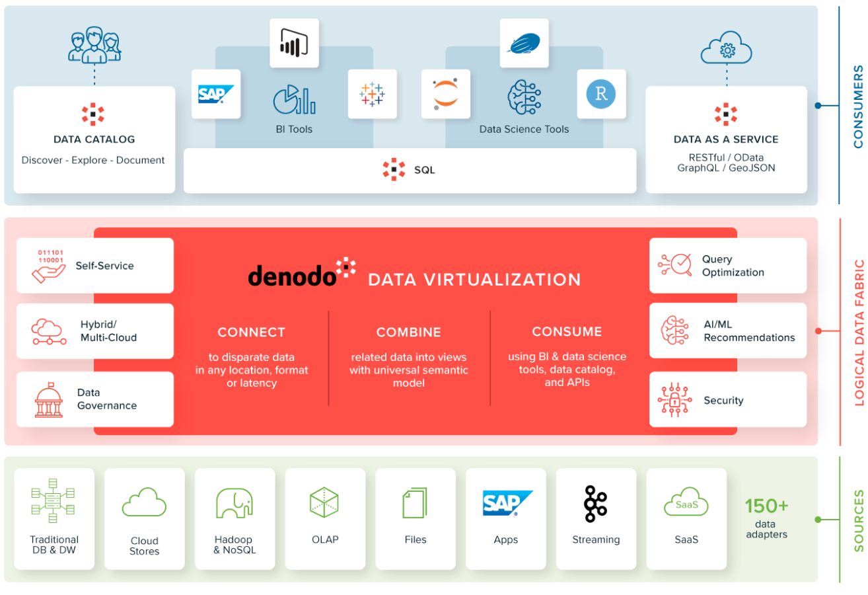Click the RESTful / OData text
The width and height of the screenshot is (868, 595).
(x=726, y=157)
